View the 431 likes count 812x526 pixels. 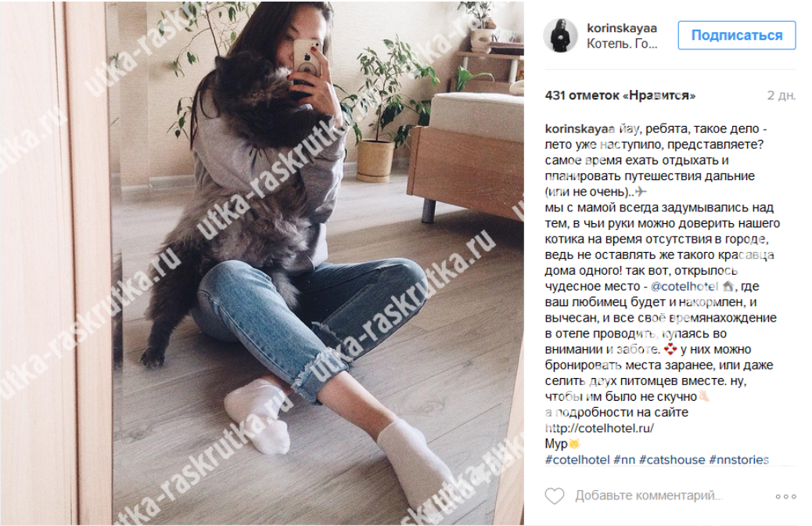620,95
